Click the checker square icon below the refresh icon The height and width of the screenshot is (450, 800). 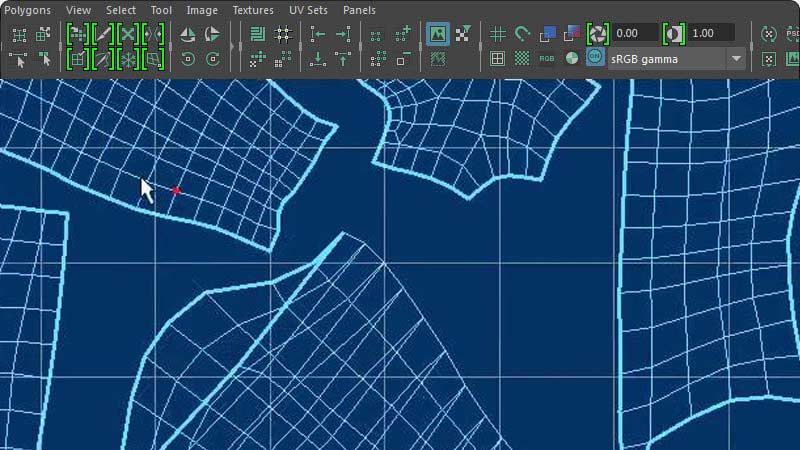pos(768,59)
